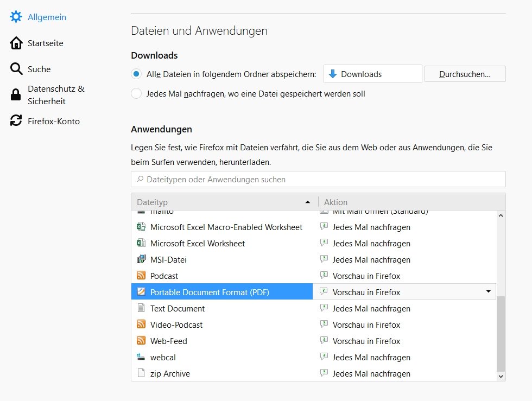The image size is (532, 401).
Task: Go to the Startseite settings section
Action: (x=46, y=43)
